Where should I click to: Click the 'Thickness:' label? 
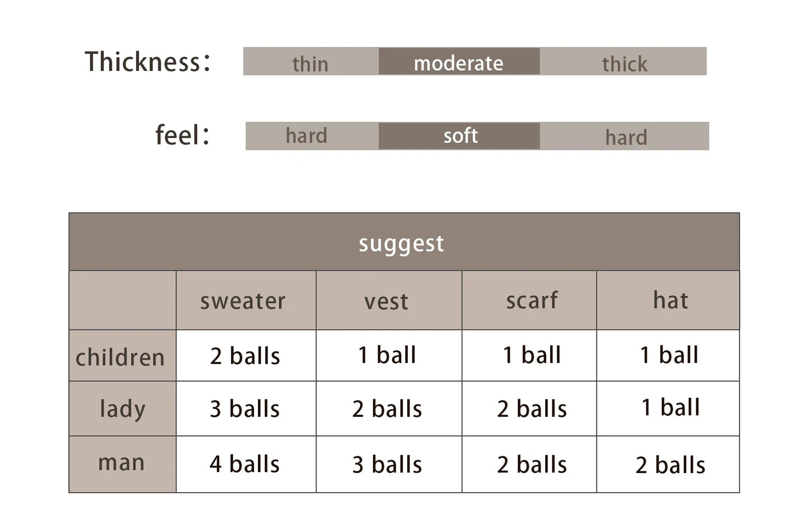pos(148,61)
